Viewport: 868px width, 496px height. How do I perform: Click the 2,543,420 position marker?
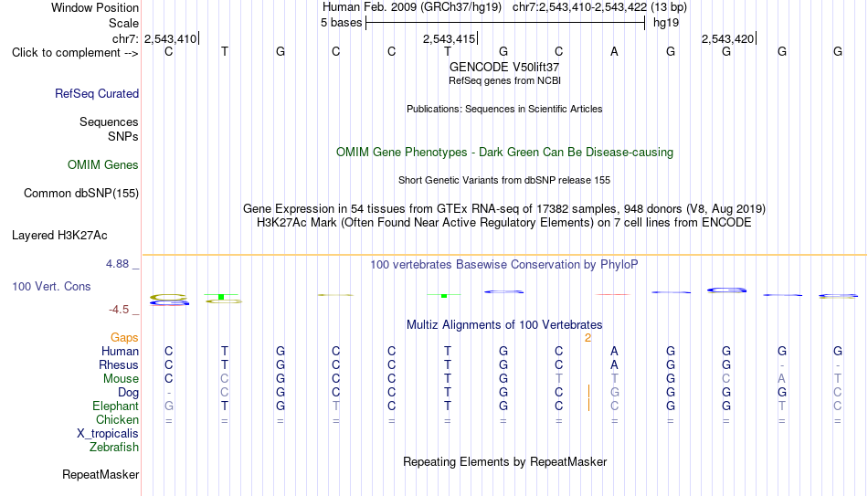[x=727, y=38]
